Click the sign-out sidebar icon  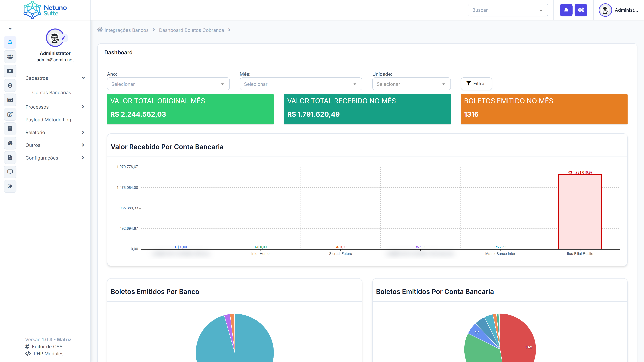(x=10, y=186)
